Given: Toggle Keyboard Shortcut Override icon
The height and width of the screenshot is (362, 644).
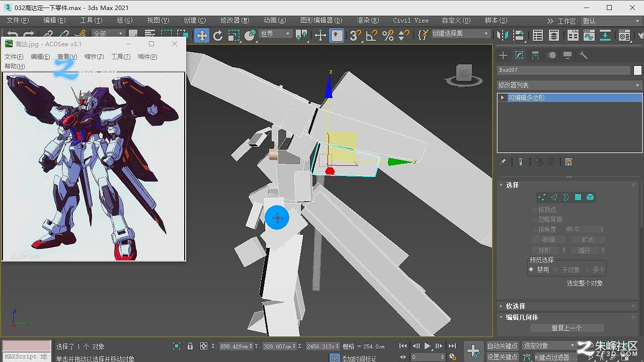Looking at the screenshot, I should [x=337, y=35].
